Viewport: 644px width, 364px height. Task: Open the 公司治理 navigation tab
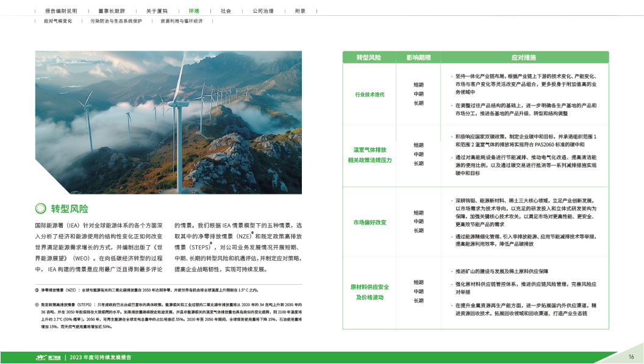point(262,11)
